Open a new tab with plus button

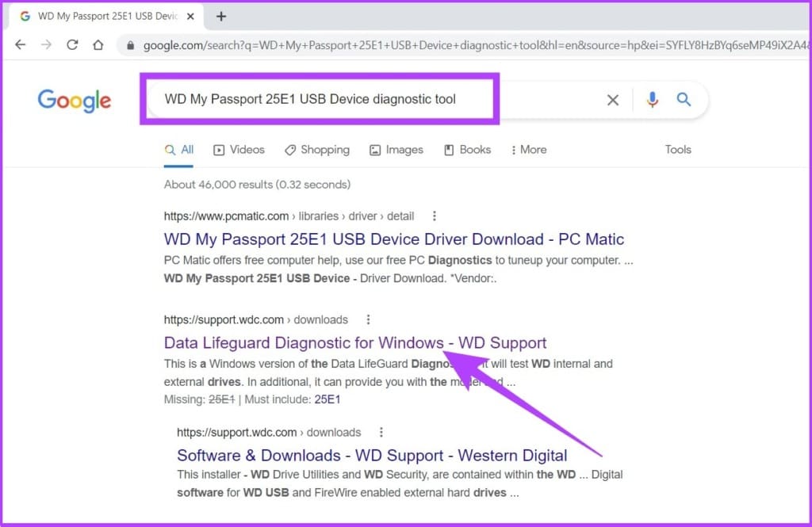click(221, 17)
